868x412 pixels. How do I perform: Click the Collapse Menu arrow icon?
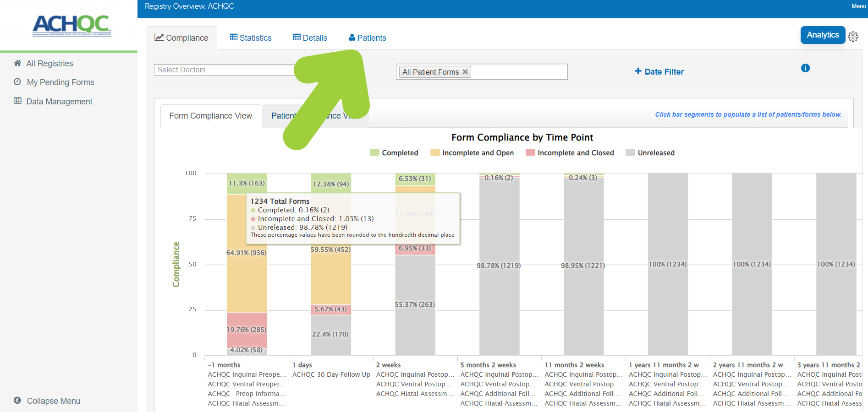17,401
